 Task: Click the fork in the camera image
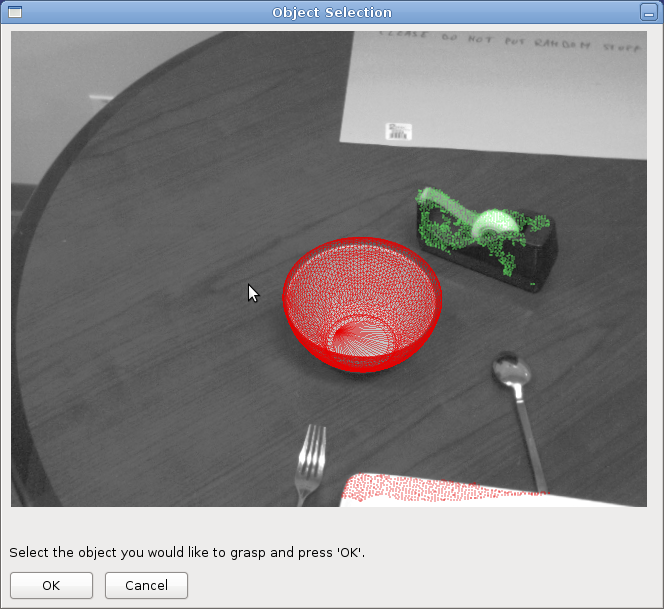click(x=310, y=464)
